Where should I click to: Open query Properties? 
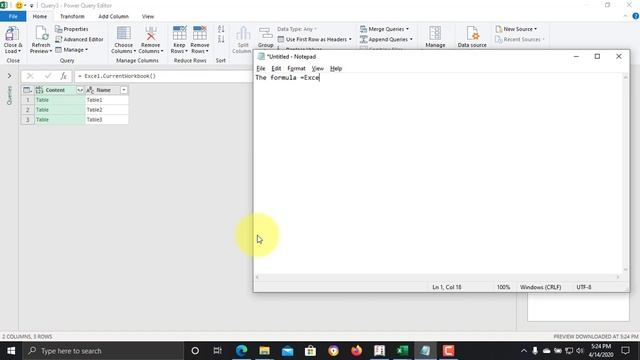point(71,29)
